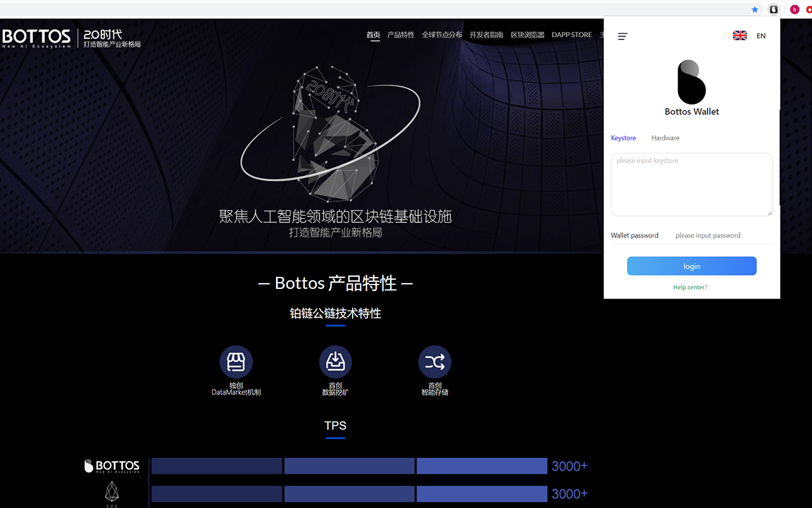This screenshot has width=812, height=508.
Task: Open the hamburger menu in Bottos Wallet popup
Action: (x=622, y=36)
